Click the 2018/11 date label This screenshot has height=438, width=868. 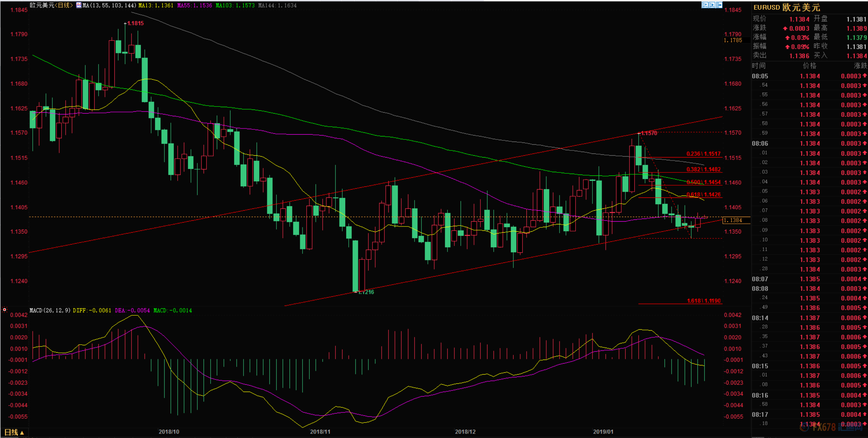(320, 432)
